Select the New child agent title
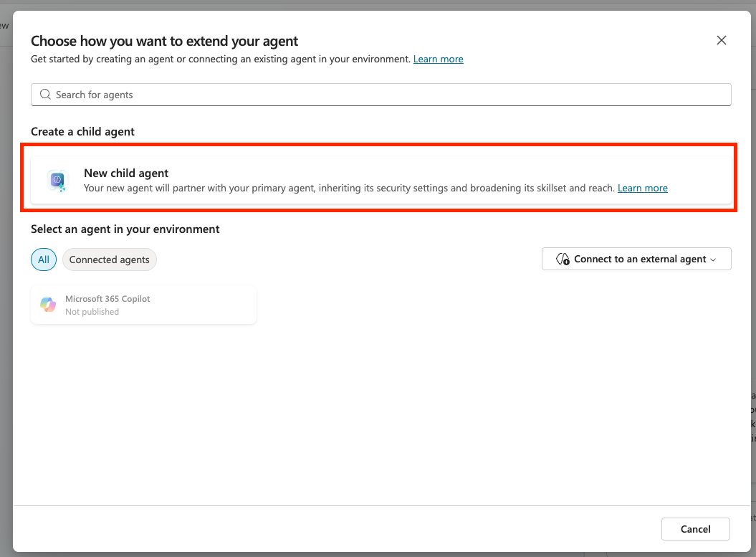756x557 pixels. click(x=126, y=173)
